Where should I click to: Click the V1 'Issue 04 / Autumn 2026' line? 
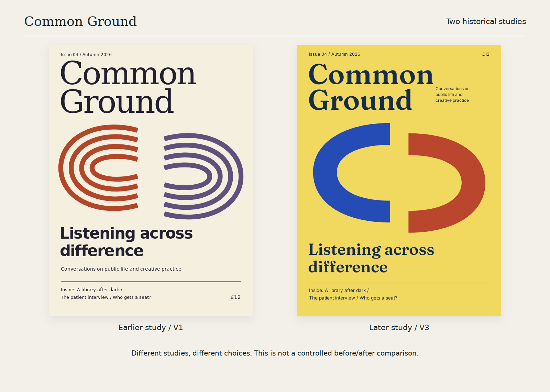coord(86,55)
